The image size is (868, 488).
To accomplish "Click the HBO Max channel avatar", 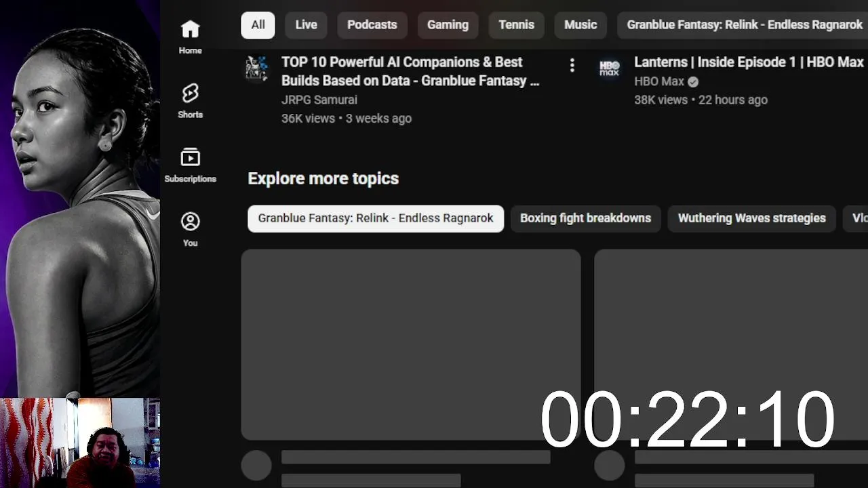I will click(609, 68).
